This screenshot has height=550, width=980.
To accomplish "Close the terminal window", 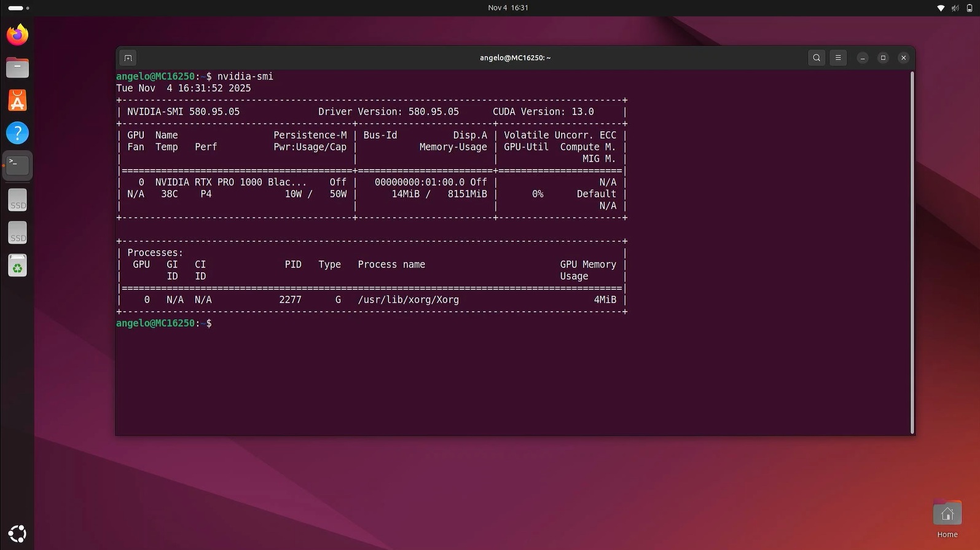I will (x=903, y=58).
